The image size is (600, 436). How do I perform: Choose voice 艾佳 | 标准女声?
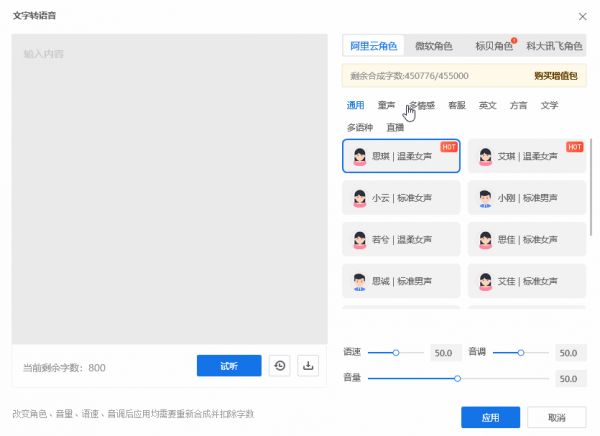pos(527,281)
